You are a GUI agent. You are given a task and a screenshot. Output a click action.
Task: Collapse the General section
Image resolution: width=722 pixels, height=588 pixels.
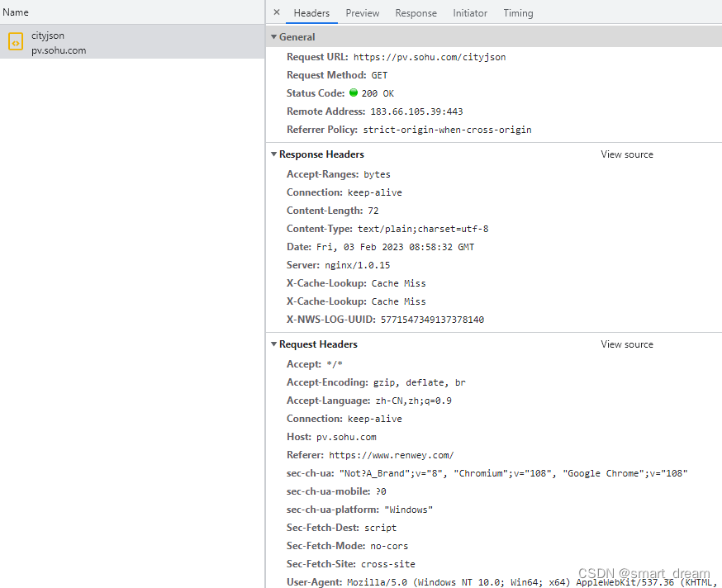point(274,37)
